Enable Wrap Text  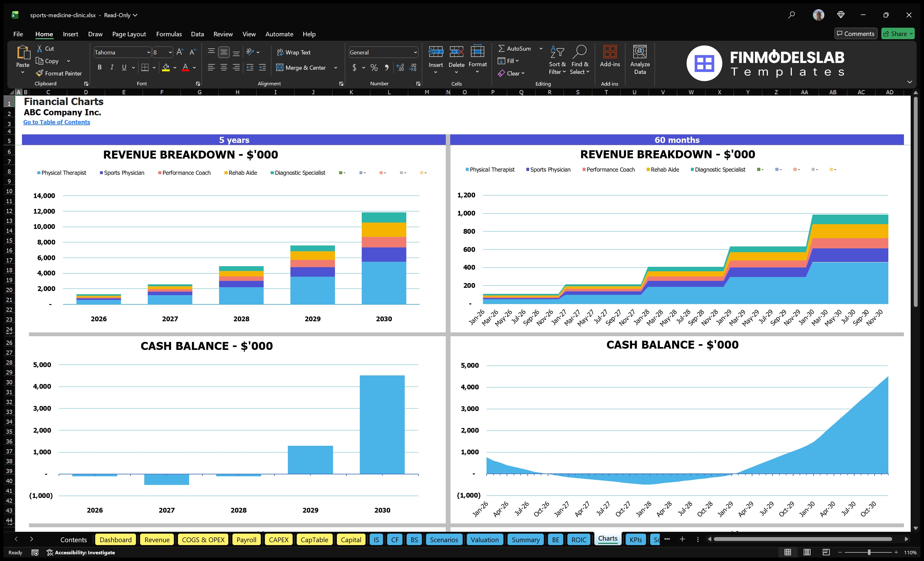(294, 52)
